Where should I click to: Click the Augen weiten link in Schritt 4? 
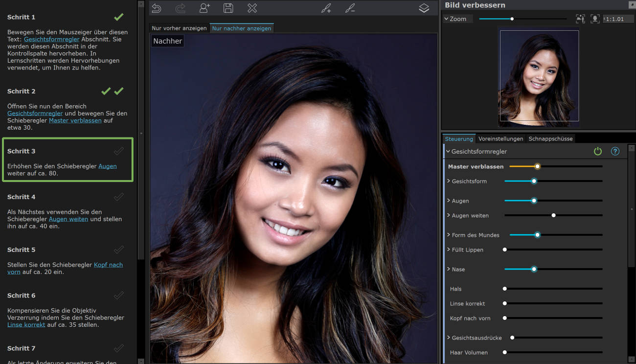(x=68, y=219)
